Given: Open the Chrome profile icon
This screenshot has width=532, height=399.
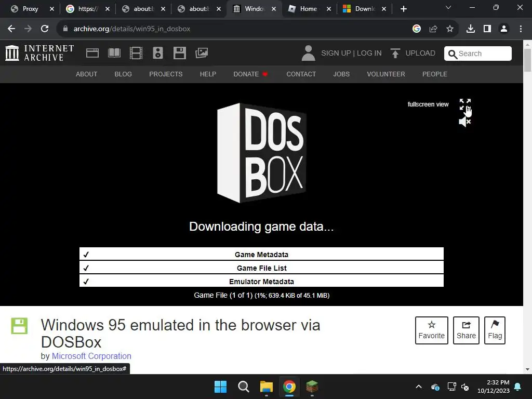Looking at the screenshot, I should coord(504,29).
